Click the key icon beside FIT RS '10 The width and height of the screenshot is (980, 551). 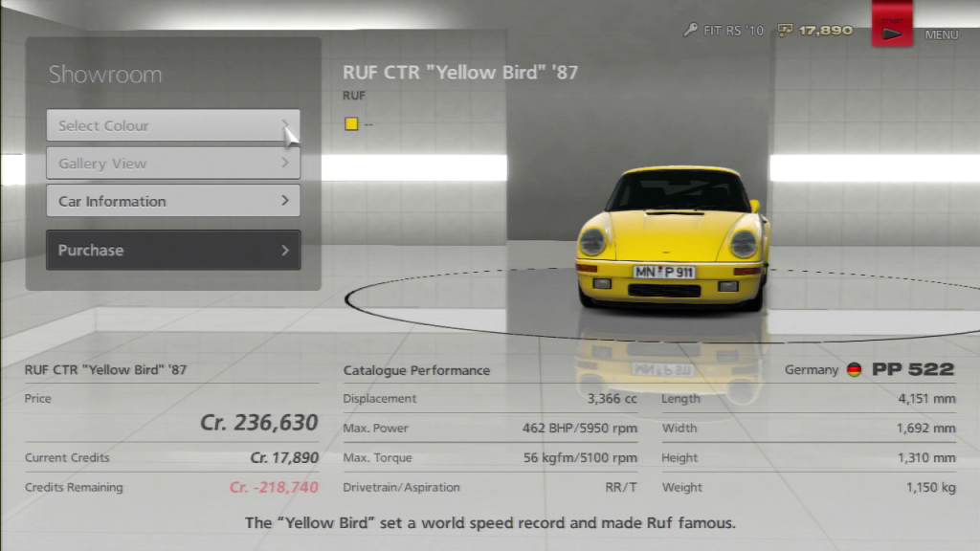point(691,30)
